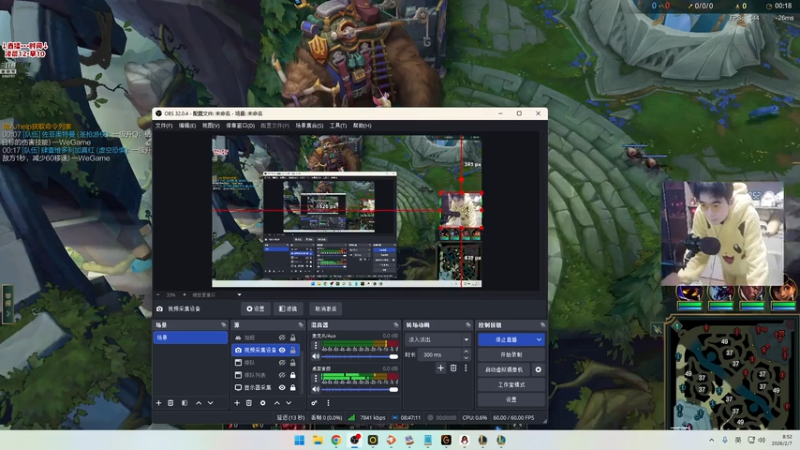This screenshot has width=800, height=450.
Task: Mute the microphone/Aux speaker icon
Action: [x=316, y=357]
